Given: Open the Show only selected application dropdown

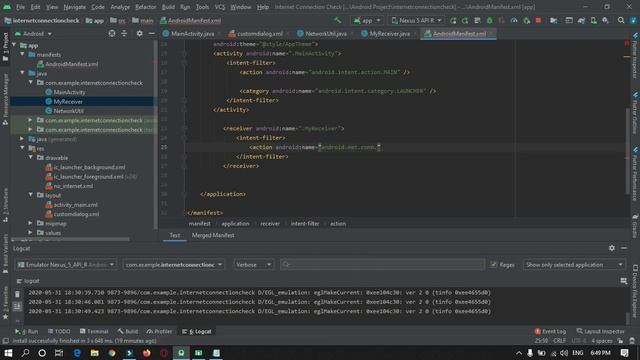Looking at the screenshot, I should coord(574,264).
